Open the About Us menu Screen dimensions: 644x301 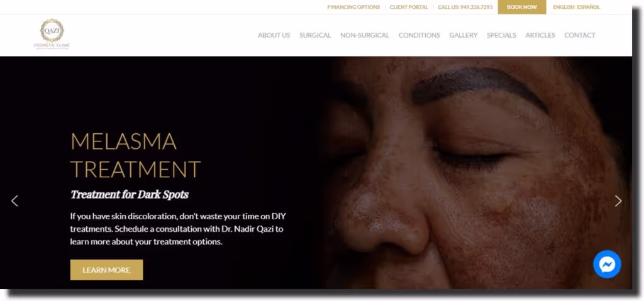pyautogui.click(x=274, y=35)
